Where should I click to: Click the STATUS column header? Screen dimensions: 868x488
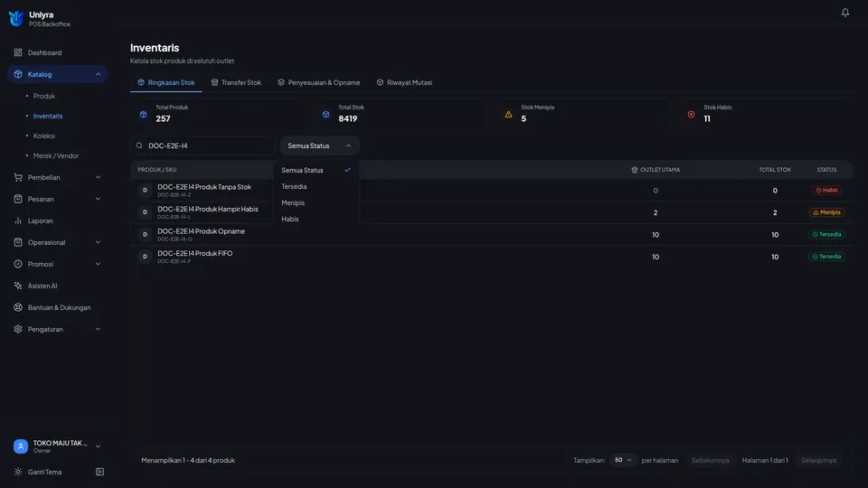(826, 170)
